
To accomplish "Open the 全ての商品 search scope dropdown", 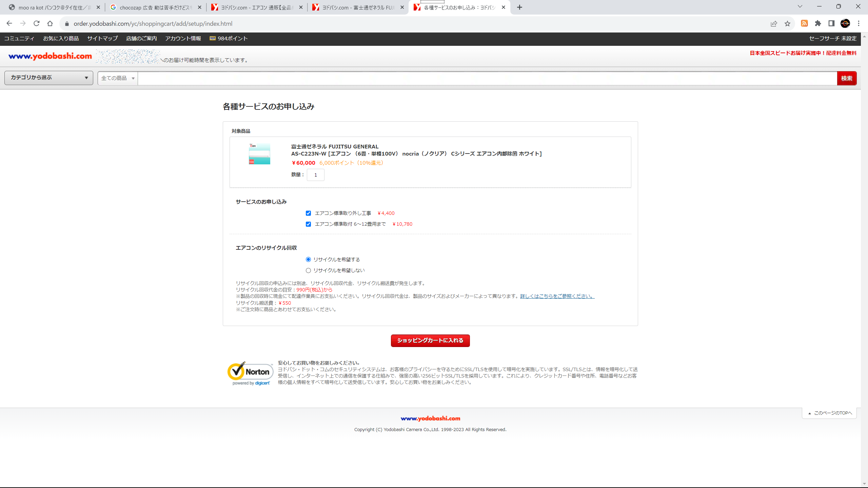I will [118, 78].
